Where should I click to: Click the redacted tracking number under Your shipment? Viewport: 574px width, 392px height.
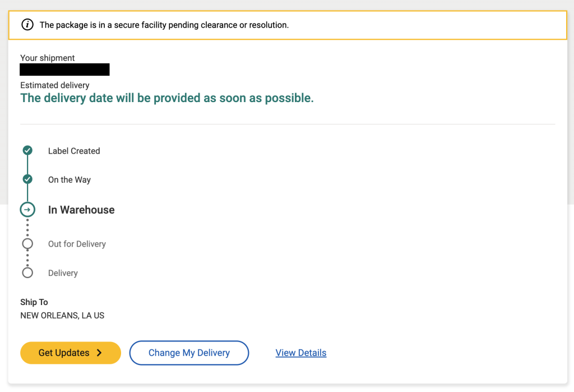point(65,70)
